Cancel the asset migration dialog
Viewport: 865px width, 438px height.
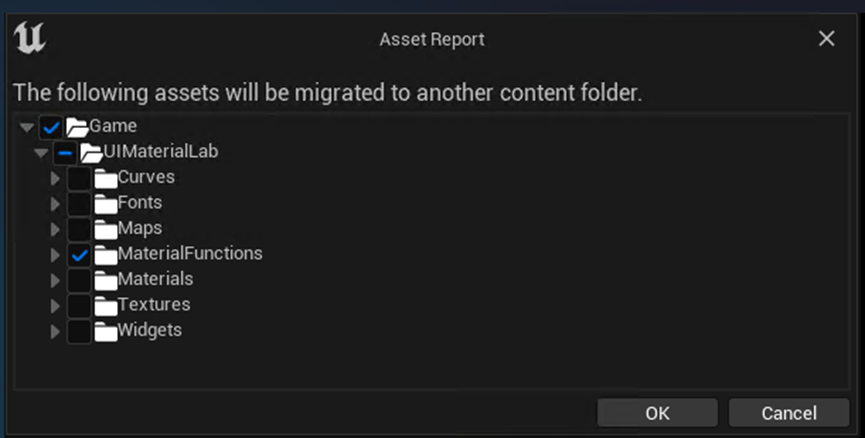tap(789, 413)
